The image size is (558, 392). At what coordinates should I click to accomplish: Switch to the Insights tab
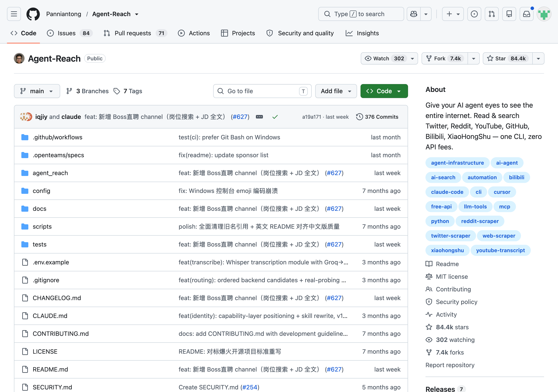click(362, 33)
